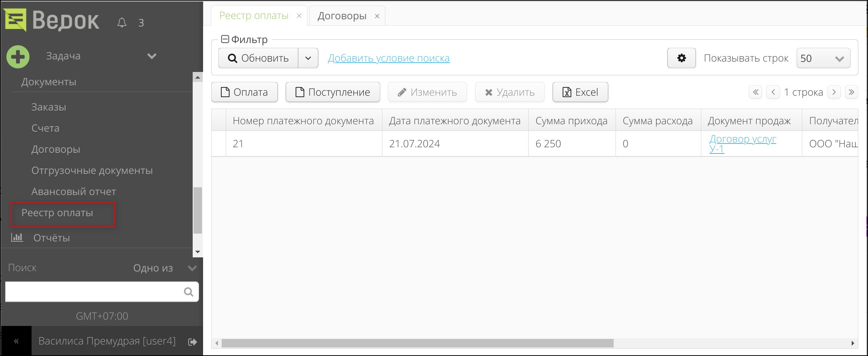Click the Добавить условие поиска link
The width and height of the screenshot is (868, 356).
pyautogui.click(x=389, y=58)
